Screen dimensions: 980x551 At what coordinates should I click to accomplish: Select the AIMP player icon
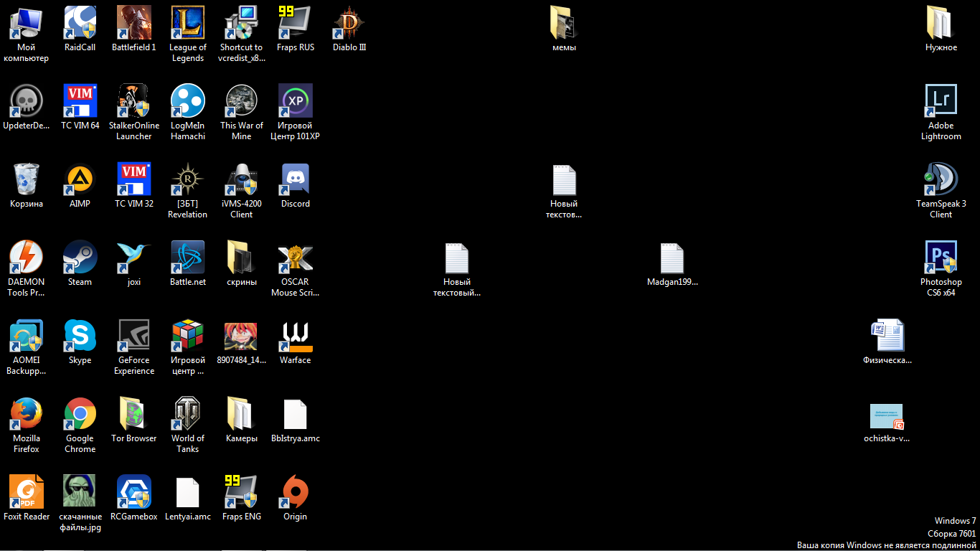tap(80, 179)
